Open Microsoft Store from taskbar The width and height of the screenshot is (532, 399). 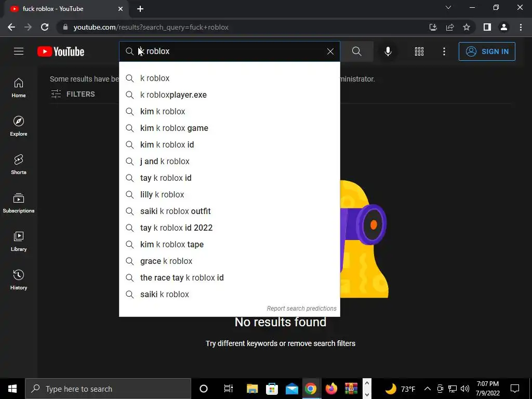pyautogui.click(x=272, y=389)
